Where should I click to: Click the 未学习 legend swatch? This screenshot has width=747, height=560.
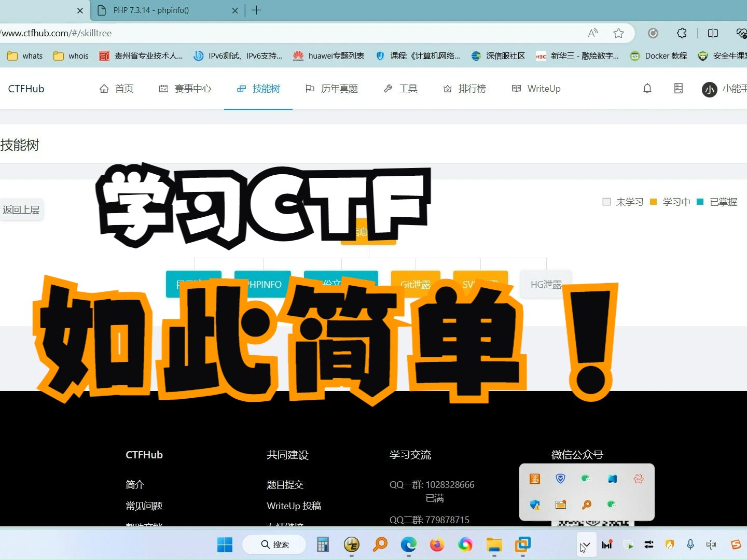click(x=606, y=202)
